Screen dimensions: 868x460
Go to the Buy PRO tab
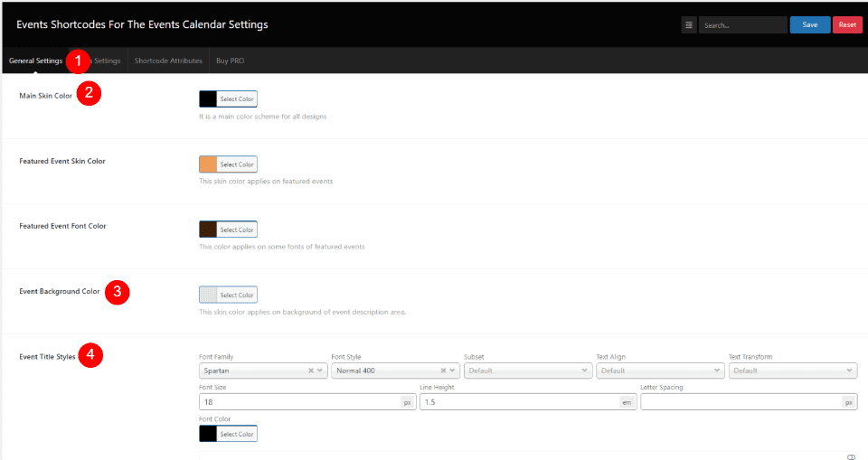(230, 61)
